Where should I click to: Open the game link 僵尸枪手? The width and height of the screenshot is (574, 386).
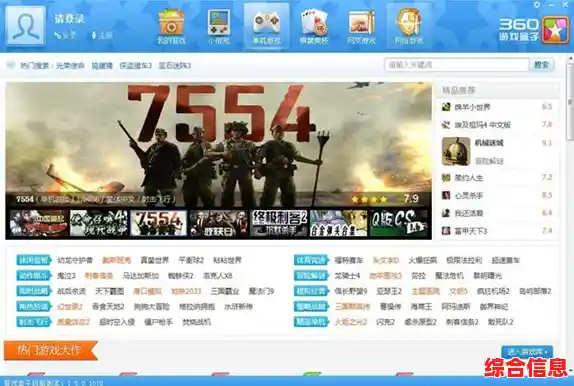pyautogui.click(x=158, y=322)
